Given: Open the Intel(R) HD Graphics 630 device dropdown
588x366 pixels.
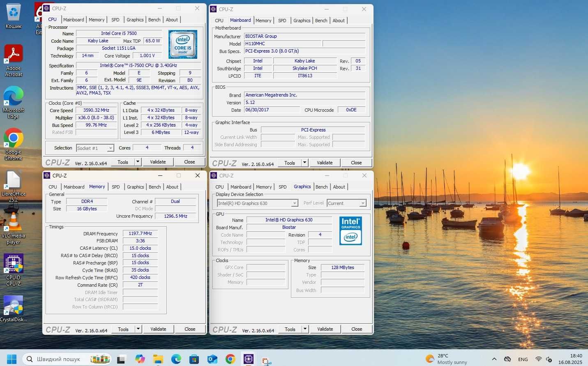Looking at the screenshot, I should coord(257,203).
